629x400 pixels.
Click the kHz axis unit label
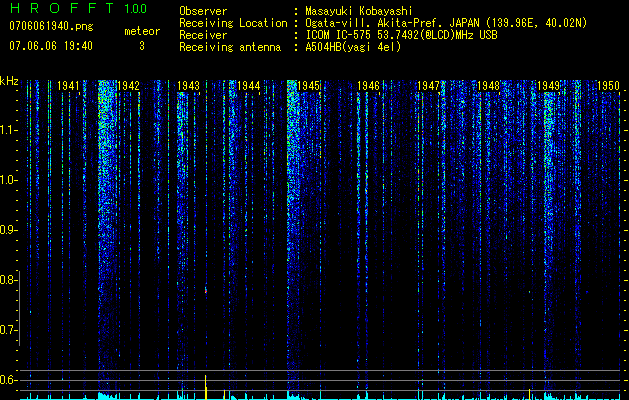point(9,81)
